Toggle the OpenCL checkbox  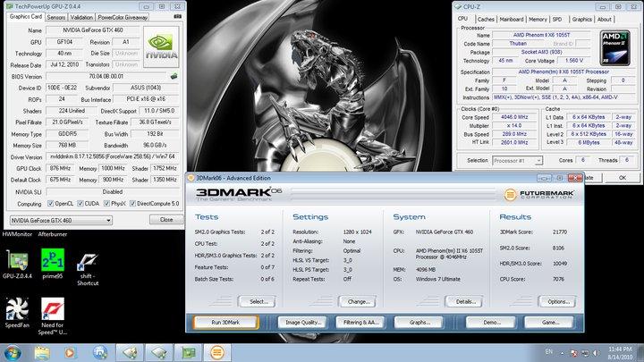pyautogui.click(x=50, y=203)
